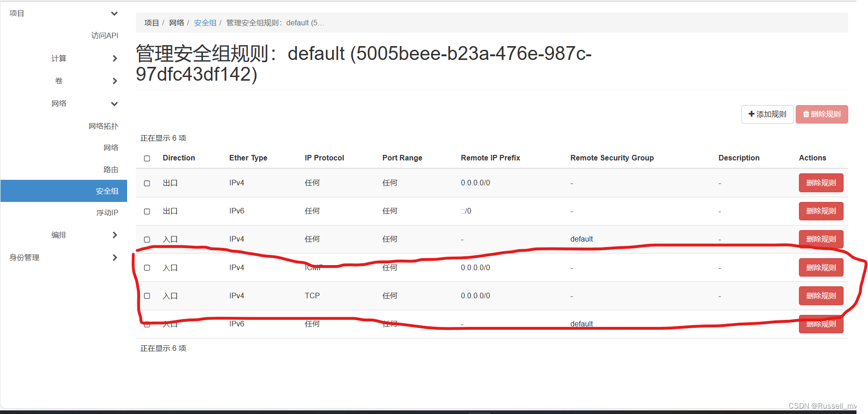Image resolution: width=868 pixels, height=414 pixels.
Task: Click the Remote Security Group column header
Action: 612,158
